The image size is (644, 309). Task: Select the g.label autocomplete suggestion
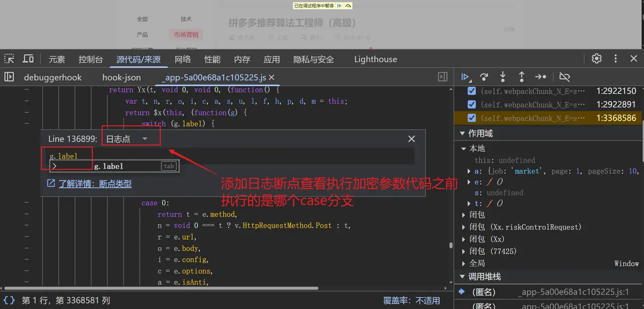(109, 166)
